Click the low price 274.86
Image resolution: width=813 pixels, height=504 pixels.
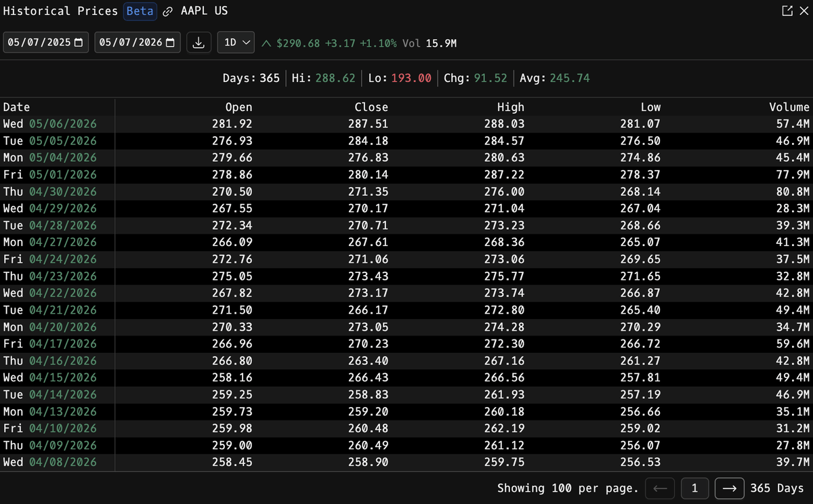tap(640, 157)
